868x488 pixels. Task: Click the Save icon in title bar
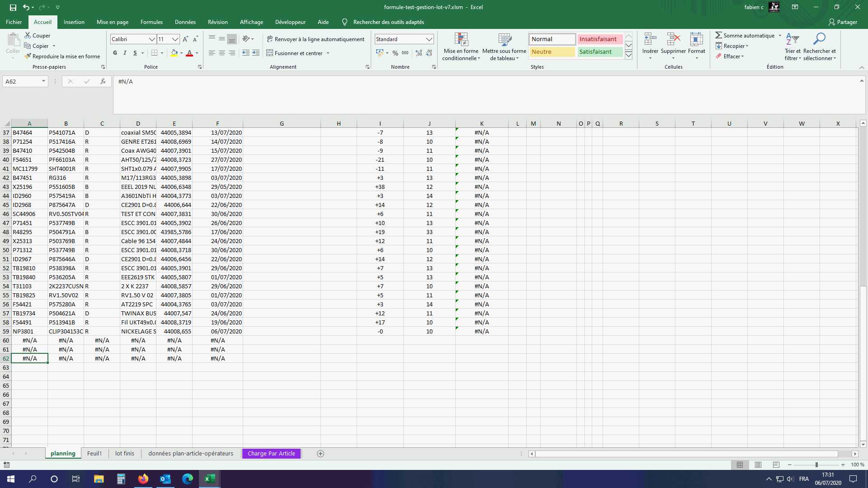(13, 7)
